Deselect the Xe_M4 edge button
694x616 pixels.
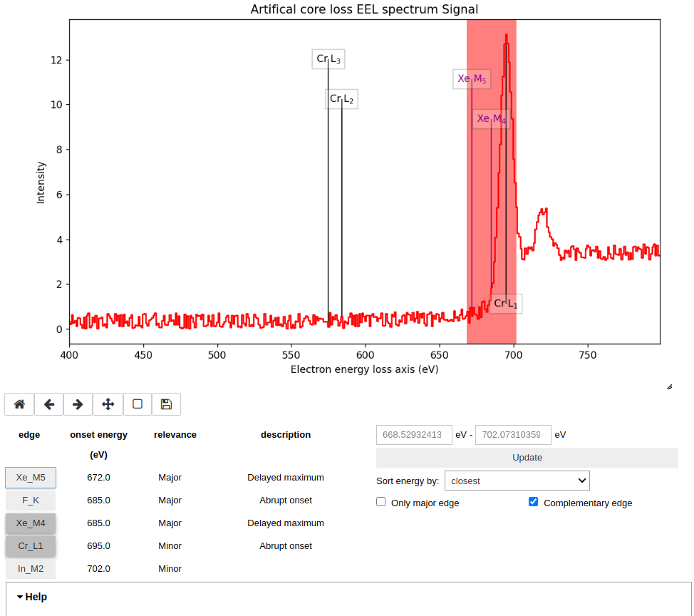(x=31, y=523)
